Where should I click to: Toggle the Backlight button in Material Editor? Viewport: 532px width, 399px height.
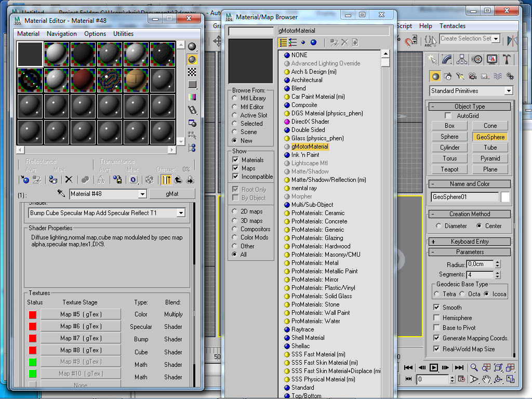pyautogui.click(x=192, y=59)
